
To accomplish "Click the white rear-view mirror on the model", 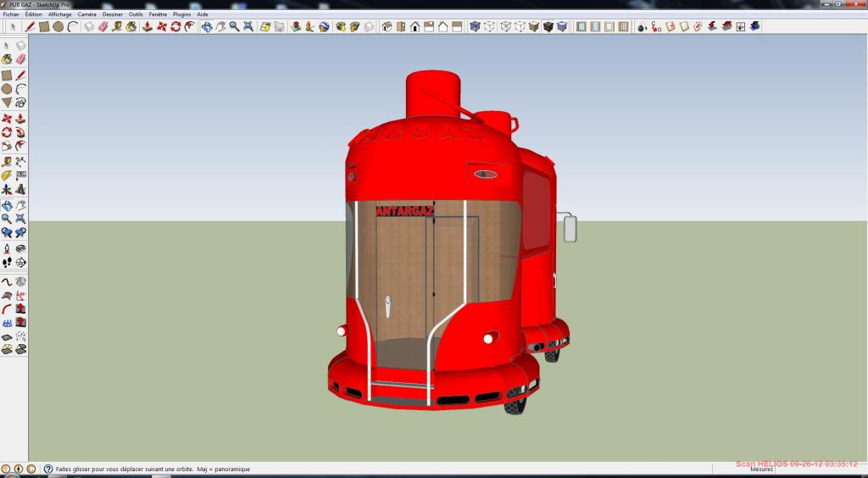I will click(x=570, y=229).
